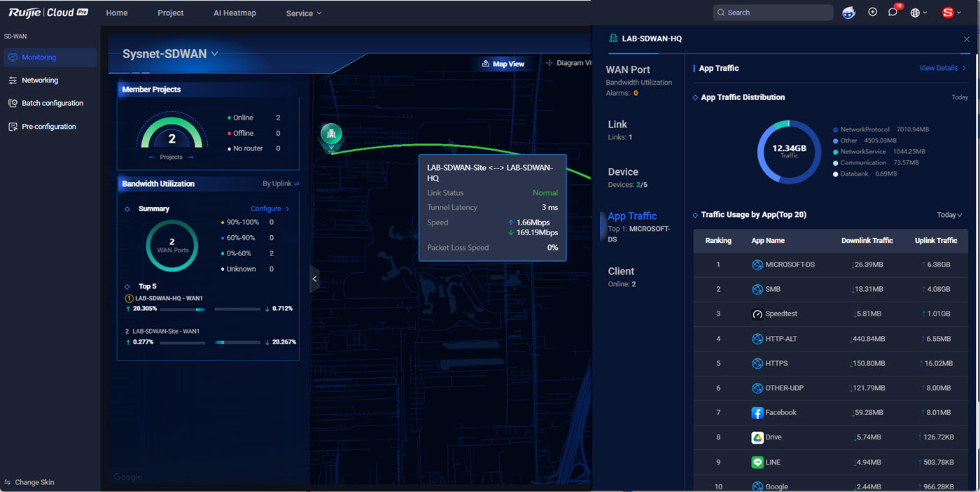Open the AI Heatmap tab
Screen dimensions: 980x492
[x=234, y=13]
